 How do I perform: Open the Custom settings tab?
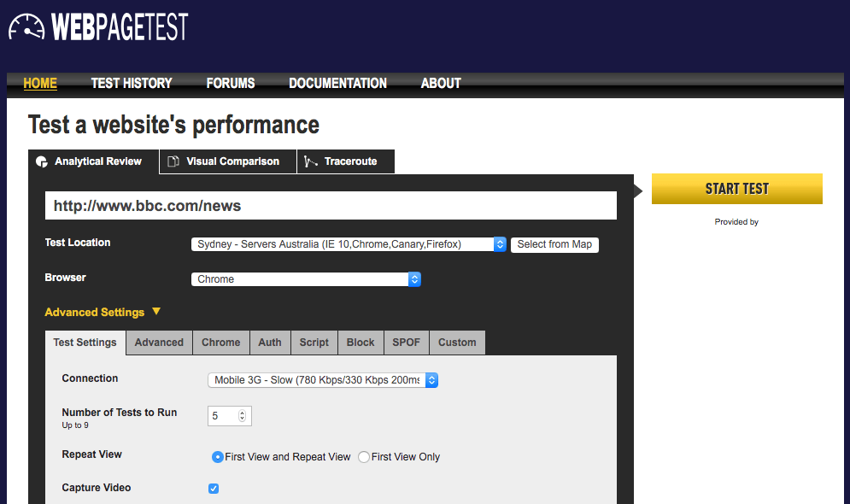[x=457, y=343]
